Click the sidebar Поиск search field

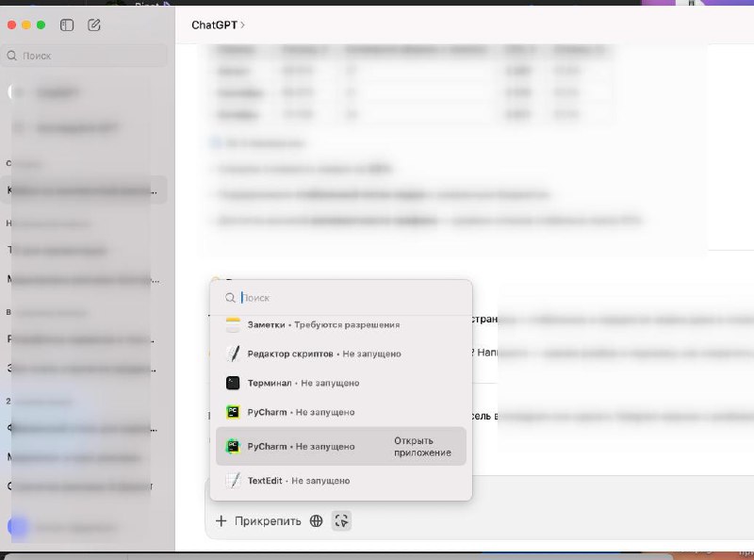click(84, 56)
